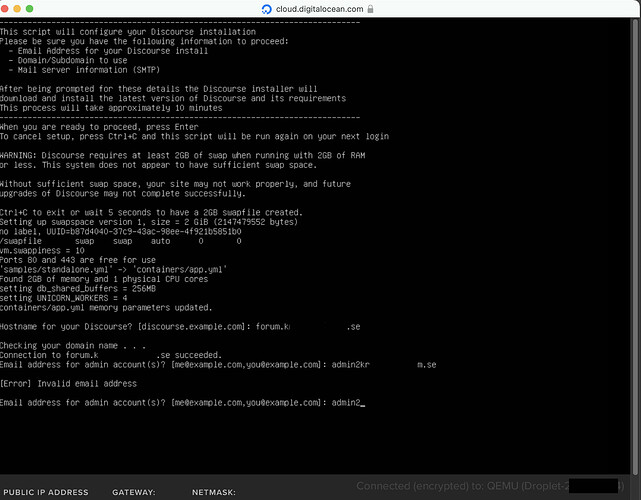Click the NETMASK: label
The height and width of the screenshot is (500, 641).
click(214, 492)
